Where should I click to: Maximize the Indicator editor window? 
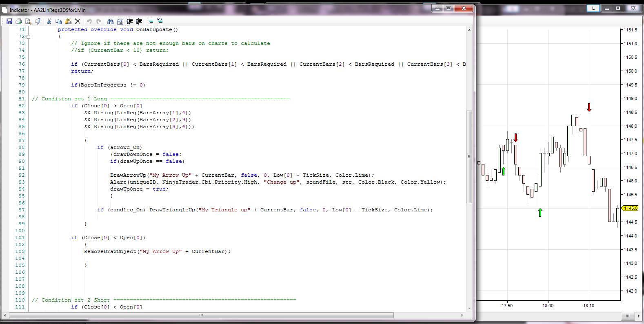click(449, 8)
